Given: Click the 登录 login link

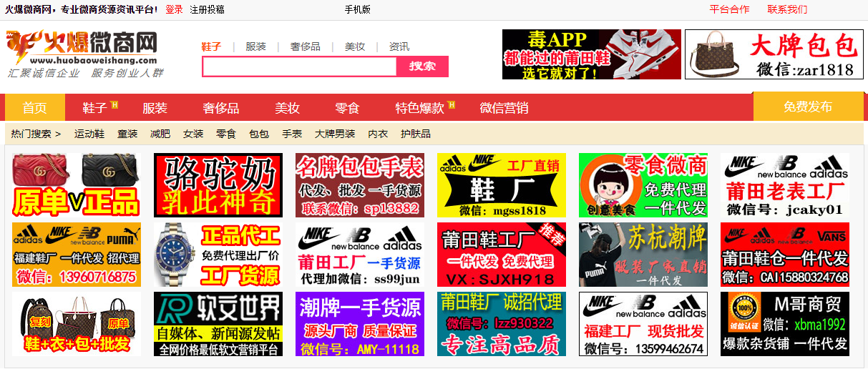Looking at the screenshot, I should point(174,9).
